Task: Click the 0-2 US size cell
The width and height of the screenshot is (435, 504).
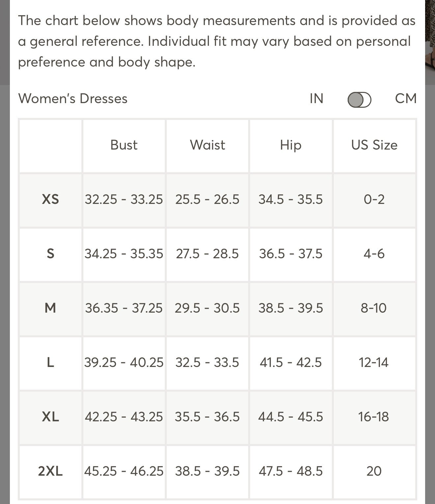Action: click(x=374, y=200)
